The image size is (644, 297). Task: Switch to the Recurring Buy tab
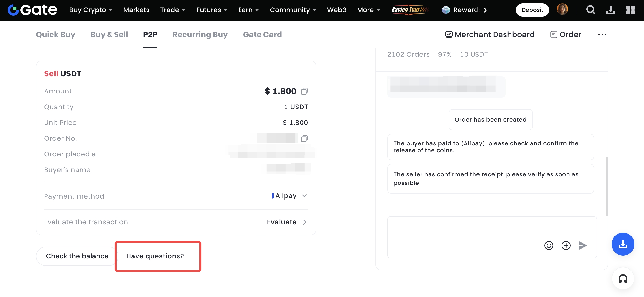200,35
